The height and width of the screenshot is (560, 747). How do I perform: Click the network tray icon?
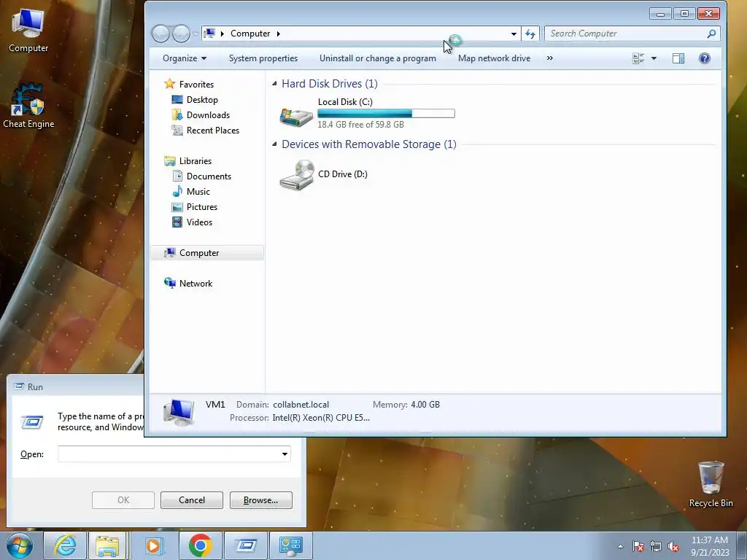coord(656,546)
